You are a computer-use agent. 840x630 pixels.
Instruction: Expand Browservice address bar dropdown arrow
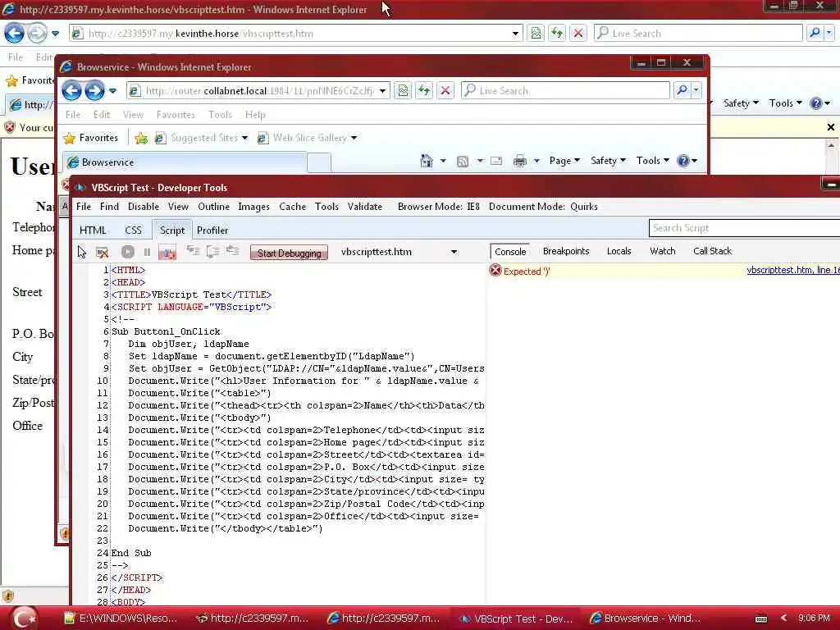point(382,91)
